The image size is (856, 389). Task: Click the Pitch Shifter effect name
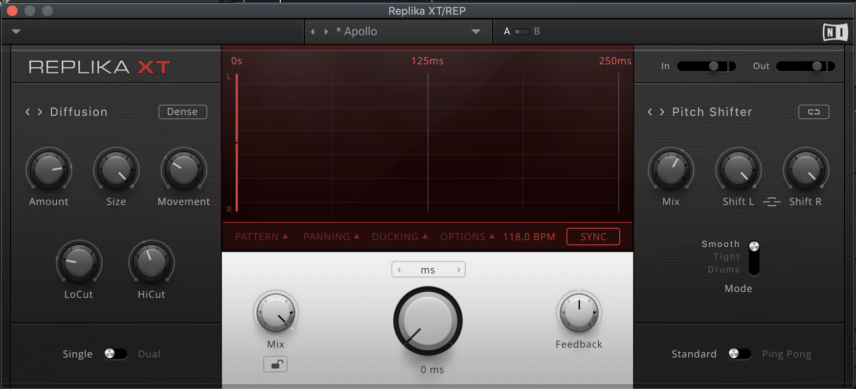pos(712,112)
